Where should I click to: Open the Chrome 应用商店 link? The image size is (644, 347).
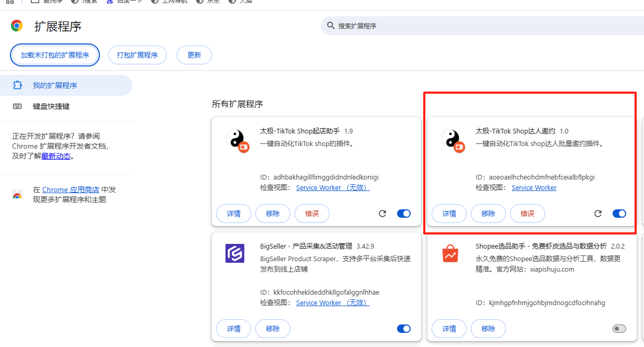(x=71, y=189)
